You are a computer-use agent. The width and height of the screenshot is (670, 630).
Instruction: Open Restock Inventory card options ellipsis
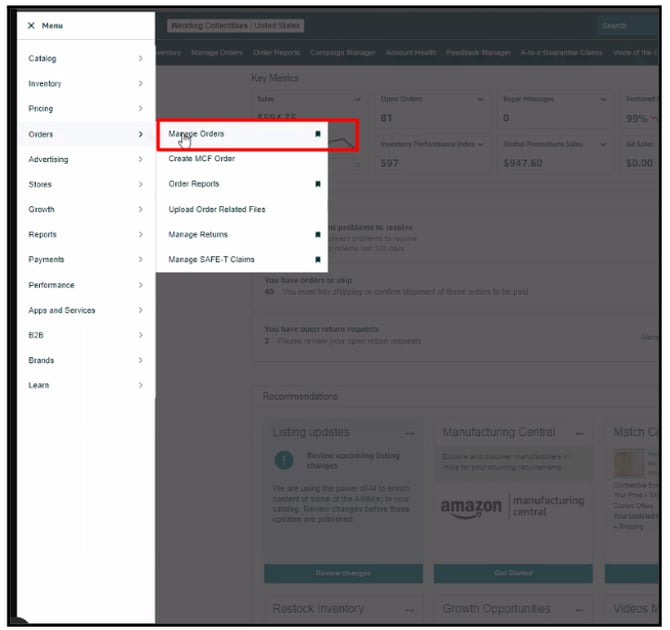tap(410, 609)
